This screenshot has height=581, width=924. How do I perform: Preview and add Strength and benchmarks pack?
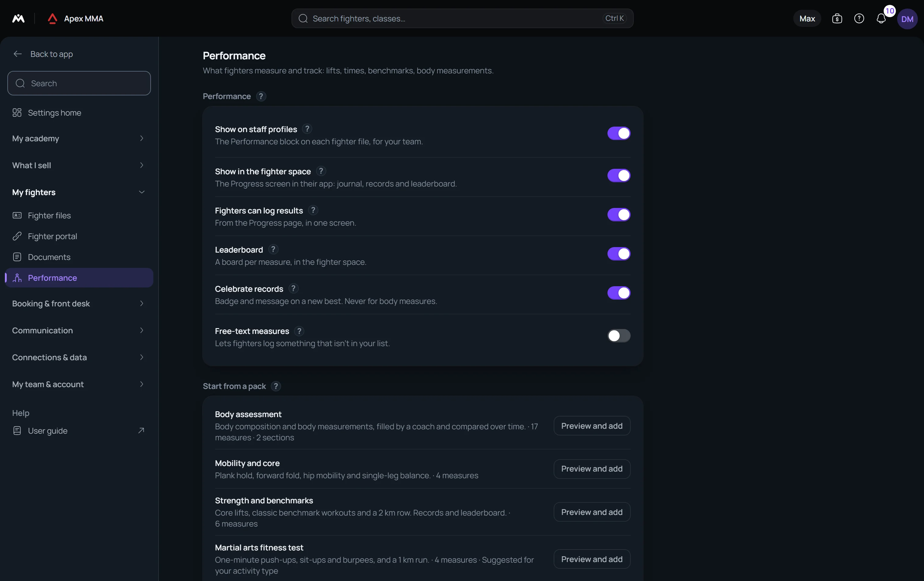click(592, 512)
